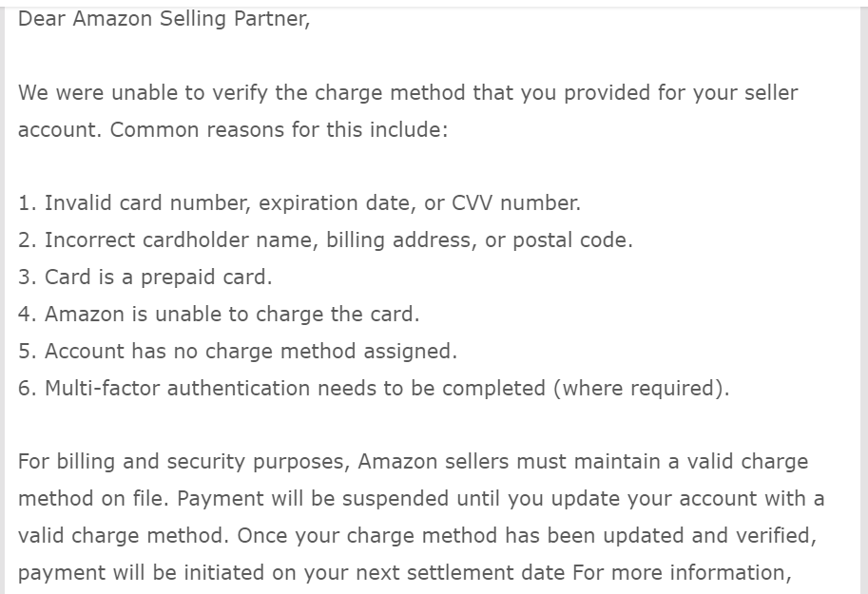
Task: Click list item 1 about invalid card number
Action: coord(299,203)
